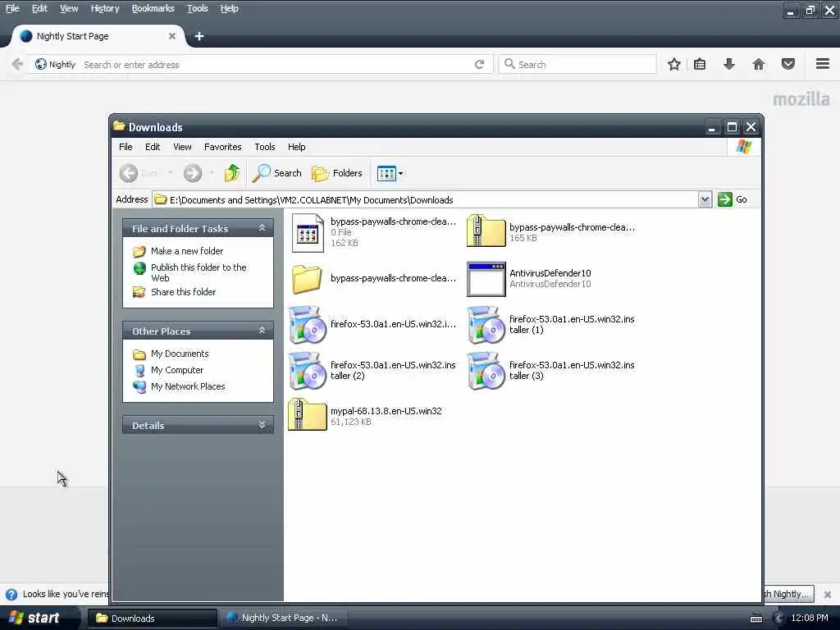Click Publish this folder to the Web
This screenshot has width=840, height=630.
click(x=199, y=272)
